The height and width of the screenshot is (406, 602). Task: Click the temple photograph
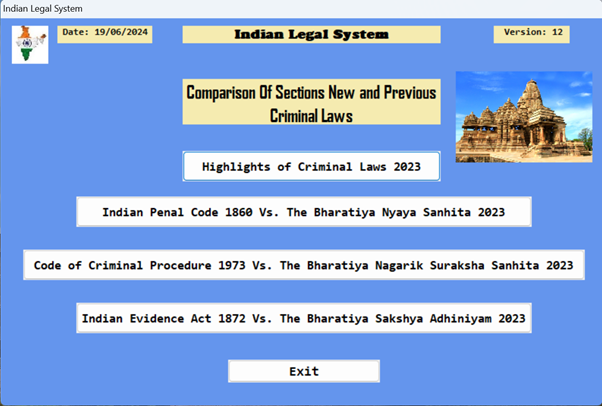(x=524, y=117)
